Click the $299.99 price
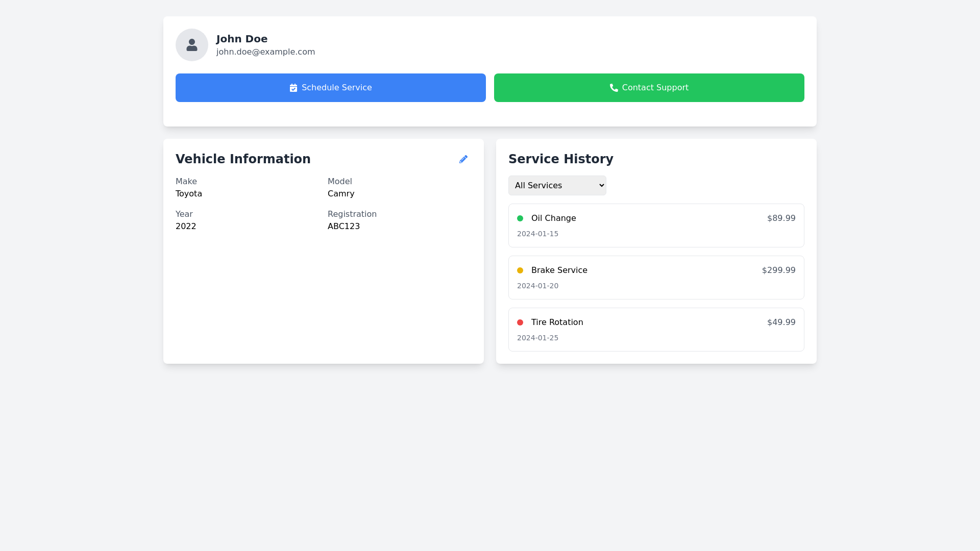The image size is (980, 551). click(x=778, y=270)
